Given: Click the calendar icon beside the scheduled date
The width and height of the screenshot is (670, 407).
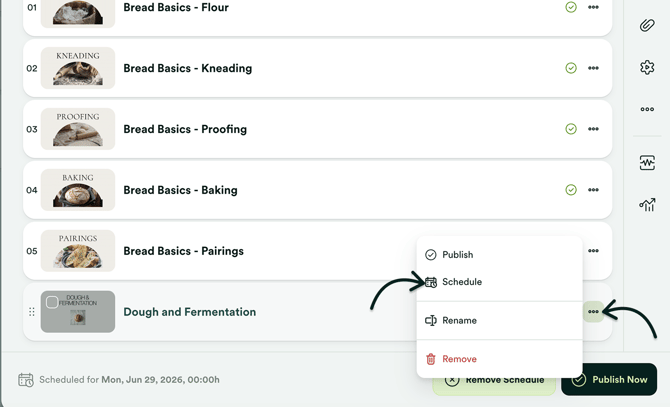Looking at the screenshot, I should (26, 380).
